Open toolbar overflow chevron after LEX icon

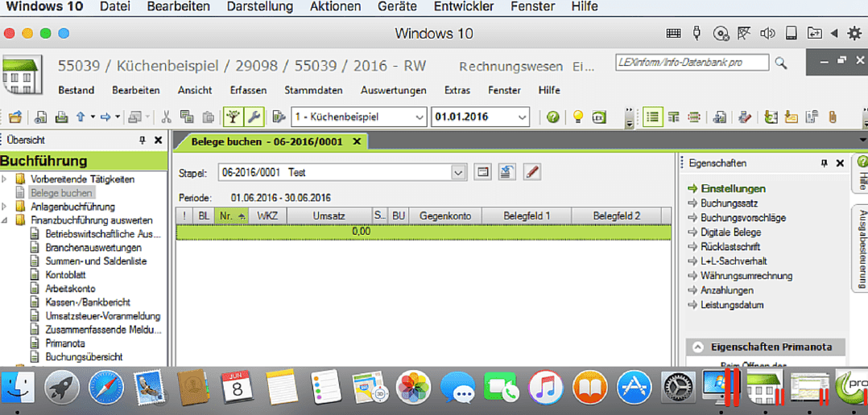[628, 117]
